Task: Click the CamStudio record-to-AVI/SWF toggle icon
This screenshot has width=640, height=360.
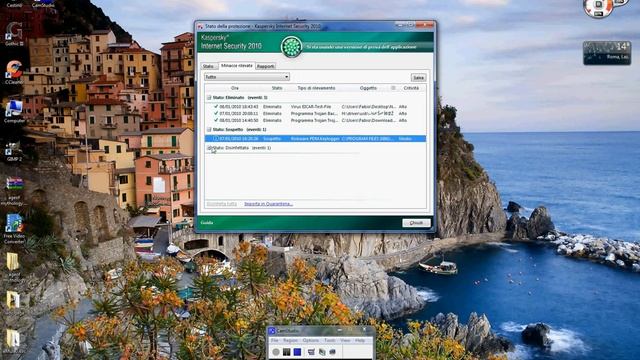Action: point(322,351)
